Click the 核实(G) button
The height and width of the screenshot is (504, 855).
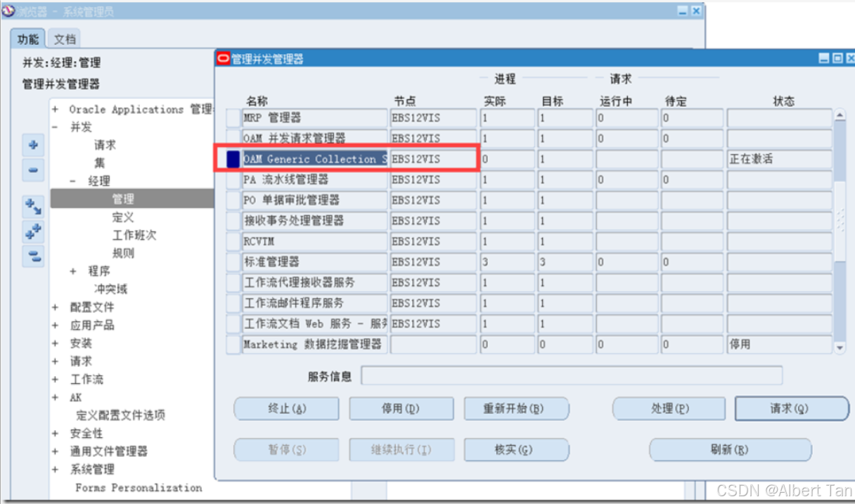click(x=516, y=449)
